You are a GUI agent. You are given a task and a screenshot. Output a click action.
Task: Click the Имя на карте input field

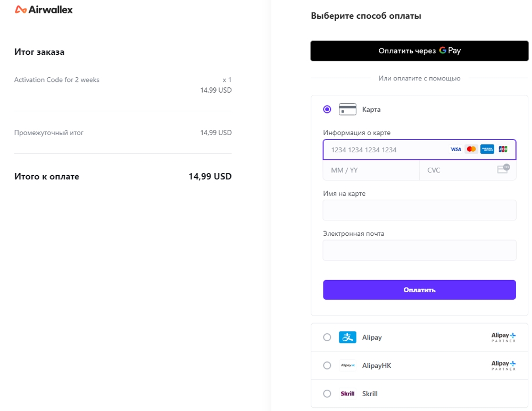pyautogui.click(x=419, y=210)
